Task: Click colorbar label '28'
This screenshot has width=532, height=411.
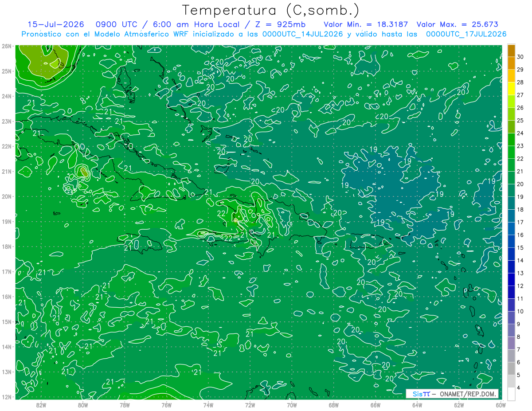Action: 520,82
